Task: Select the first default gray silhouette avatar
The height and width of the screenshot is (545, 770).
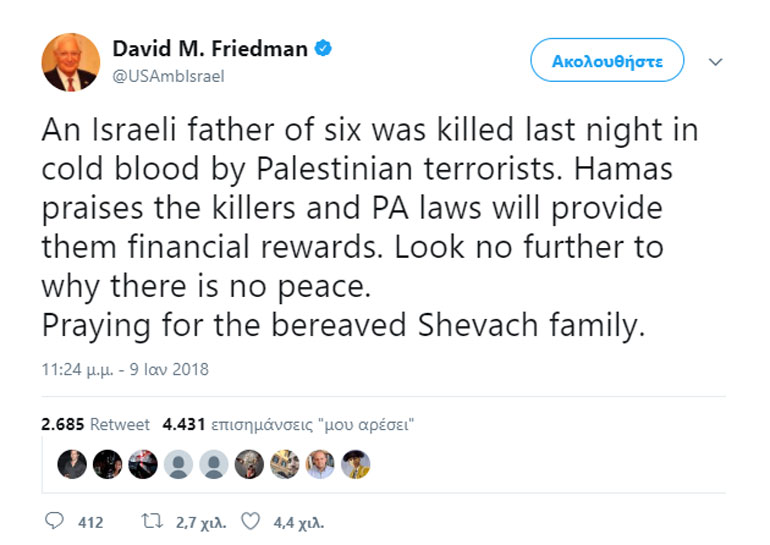Action: [x=178, y=463]
